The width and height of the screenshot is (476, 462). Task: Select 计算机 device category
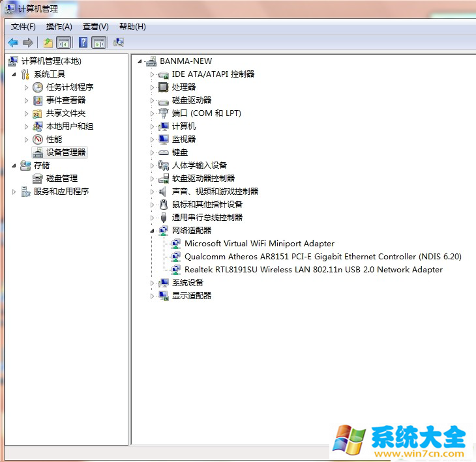(x=184, y=126)
